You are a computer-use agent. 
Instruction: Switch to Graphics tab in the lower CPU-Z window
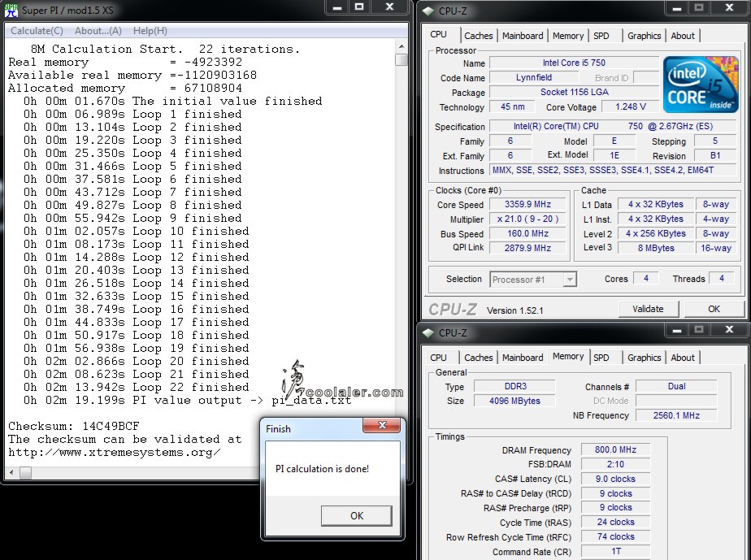coord(645,358)
